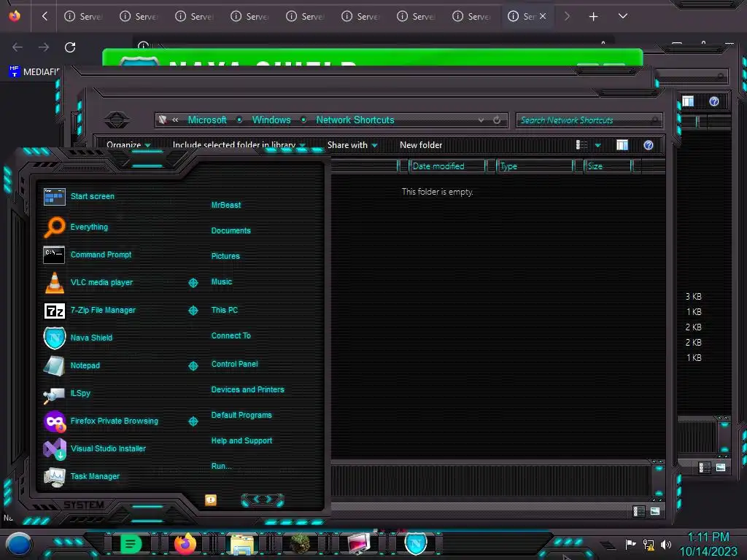Open Firefox Private Browsing

(x=101, y=421)
